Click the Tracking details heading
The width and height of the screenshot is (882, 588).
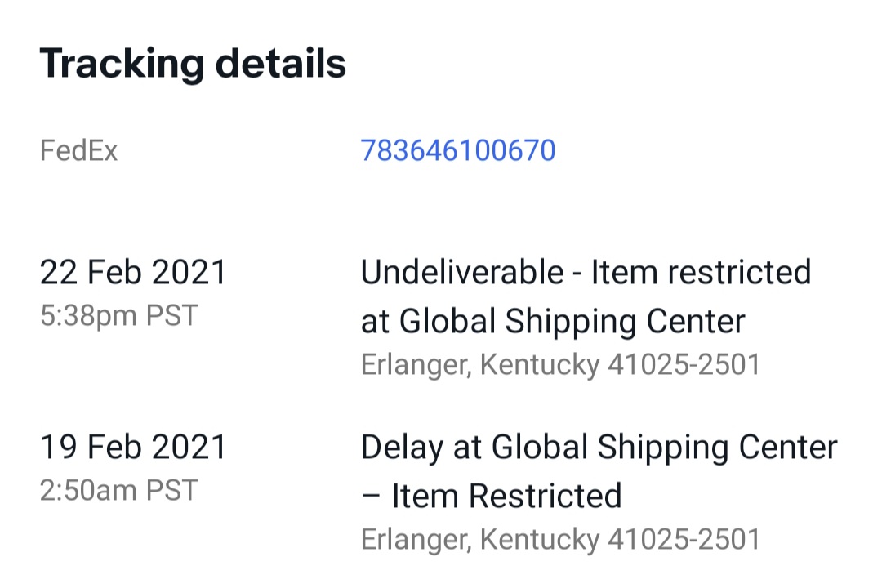(x=193, y=63)
